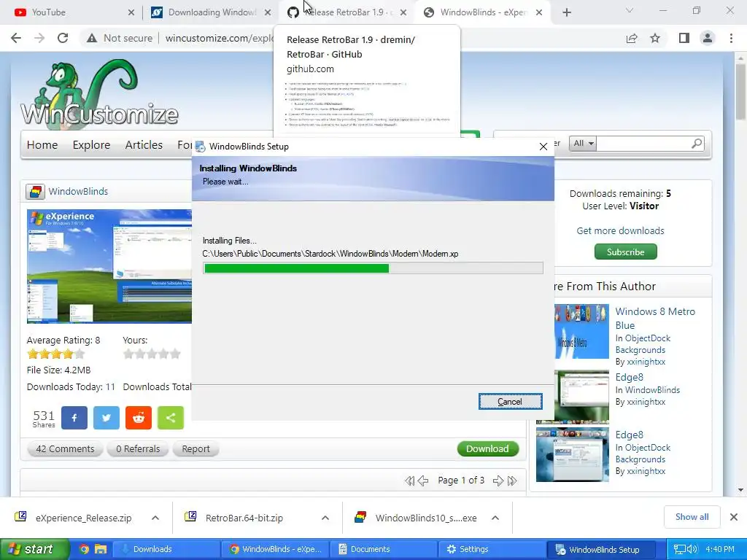Open the Chrome three-dot menu

click(731, 38)
